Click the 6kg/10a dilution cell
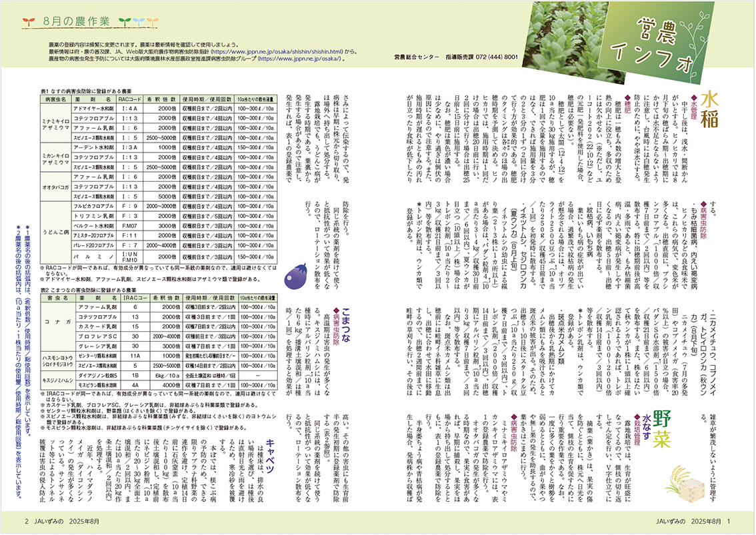 pos(167,376)
